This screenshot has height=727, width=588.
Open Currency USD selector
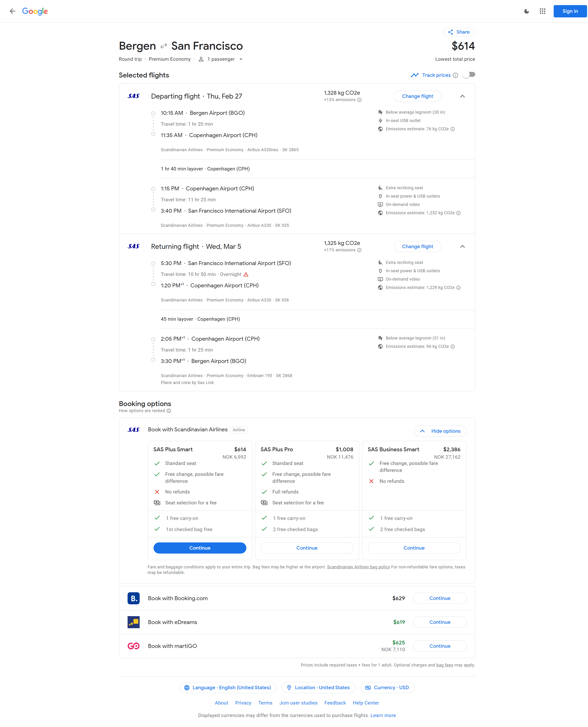click(387, 687)
